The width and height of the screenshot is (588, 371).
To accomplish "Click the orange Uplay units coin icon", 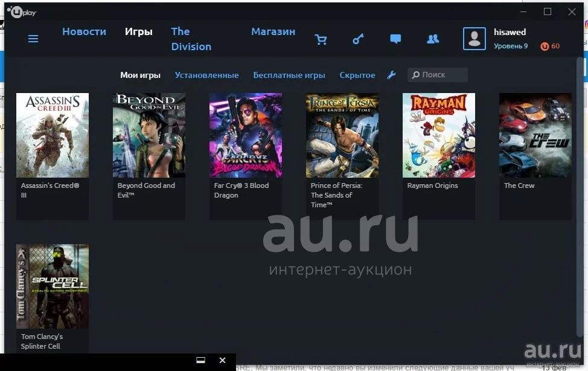I will pyautogui.click(x=545, y=46).
